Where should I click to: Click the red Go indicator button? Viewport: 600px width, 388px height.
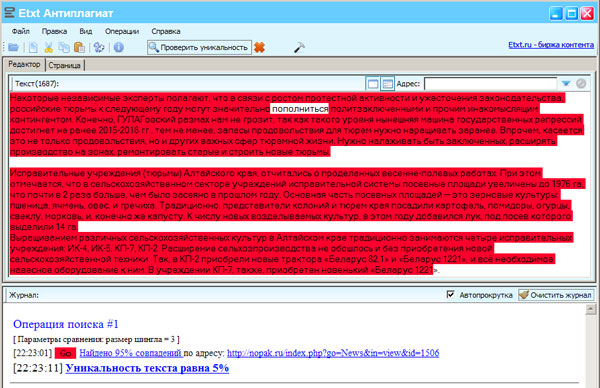click(65, 353)
